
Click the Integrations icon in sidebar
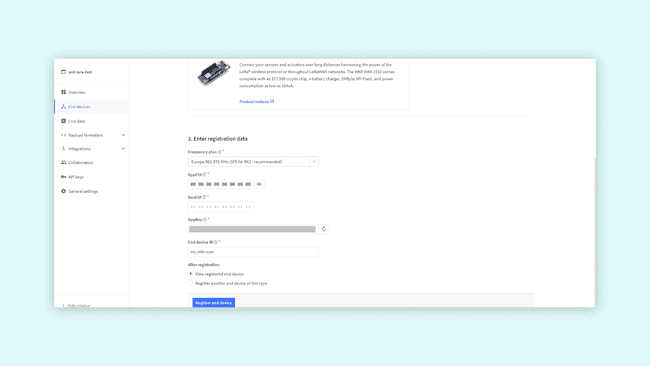[x=63, y=148]
